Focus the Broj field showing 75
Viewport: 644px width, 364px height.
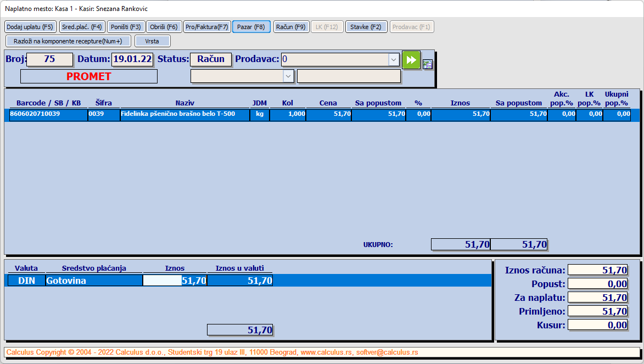click(50, 59)
